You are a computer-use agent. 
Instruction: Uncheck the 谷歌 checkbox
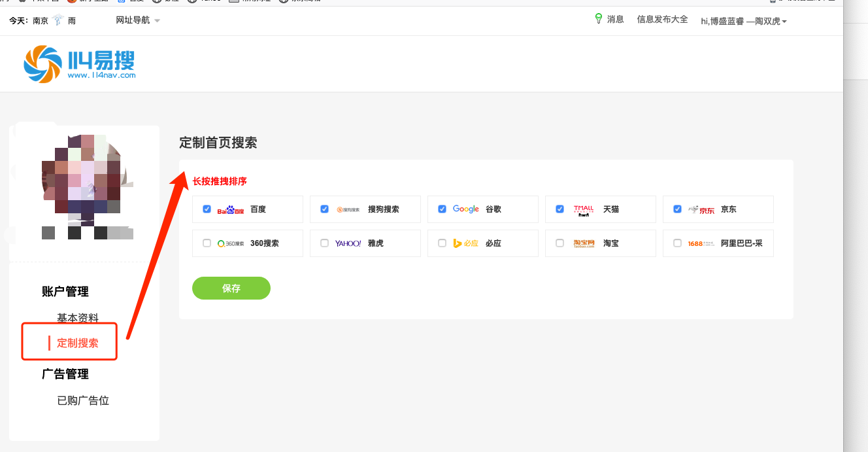point(442,209)
